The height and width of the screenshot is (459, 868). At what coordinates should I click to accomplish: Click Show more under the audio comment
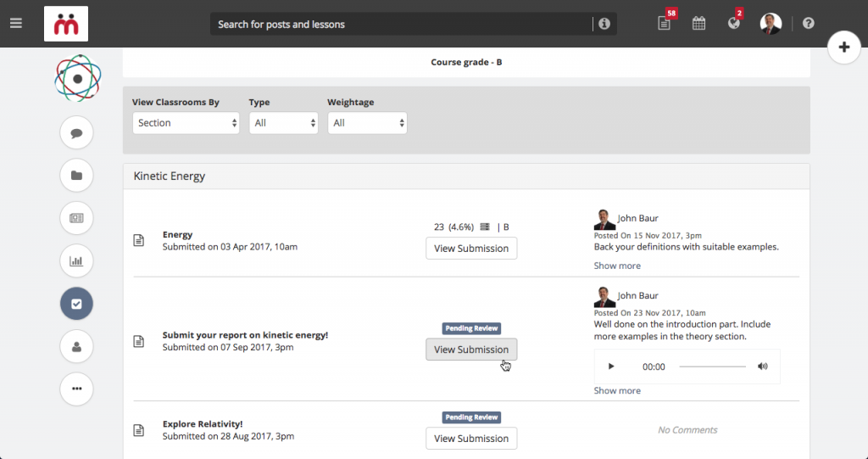coord(617,391)
